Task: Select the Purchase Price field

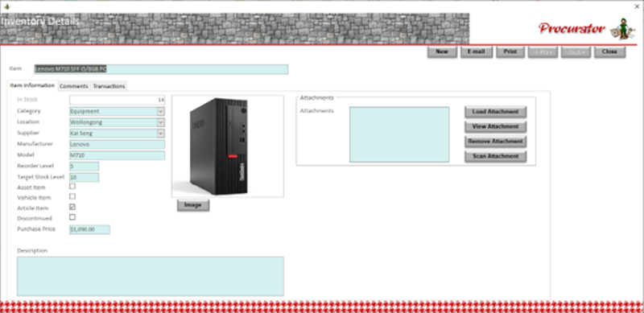Action: point(89,229)
